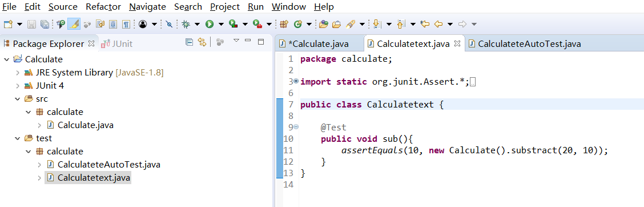Click the green Run button
644x207 pixels.
coord(210,24)
